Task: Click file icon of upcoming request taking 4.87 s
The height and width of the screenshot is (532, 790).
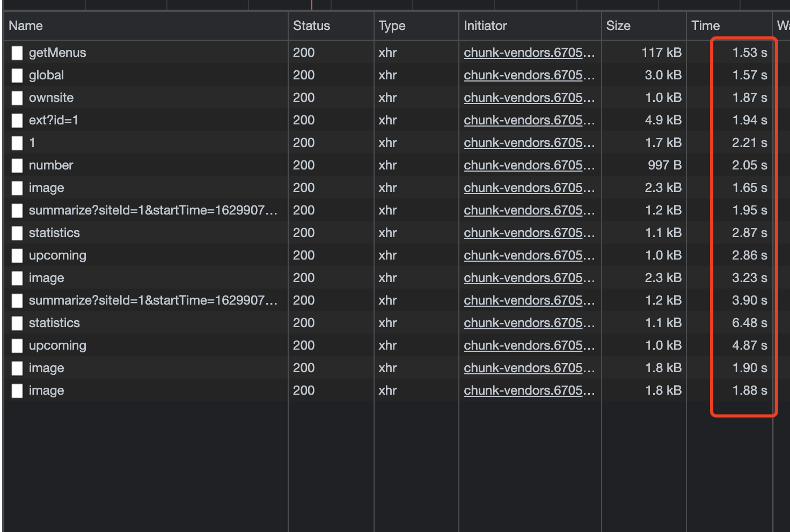Action: [17, 345]
